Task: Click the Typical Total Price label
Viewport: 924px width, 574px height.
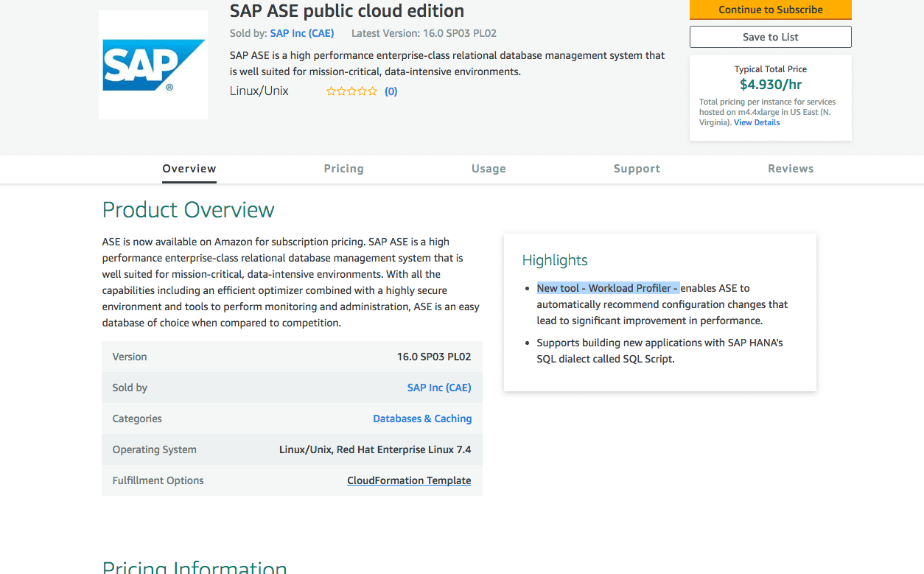Action: [771, 69]
